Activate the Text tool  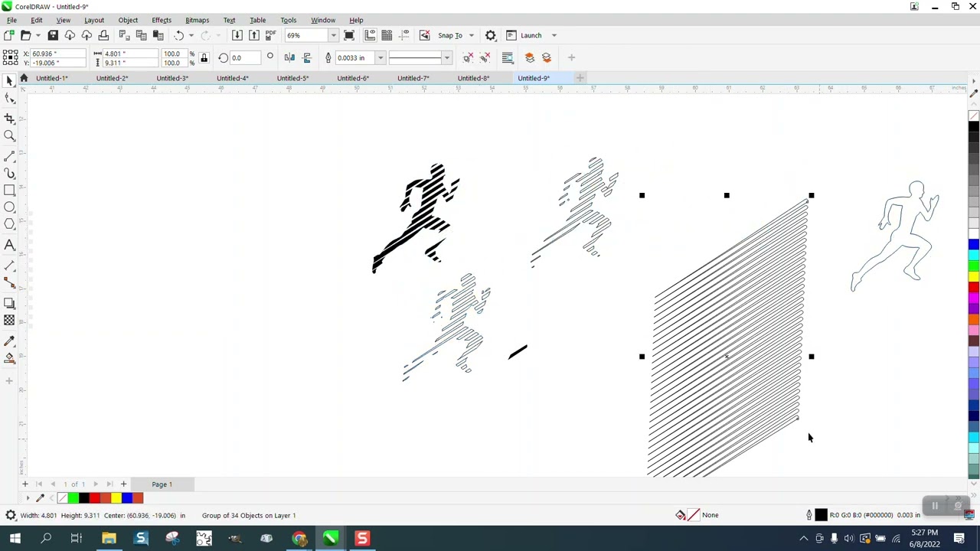tap(10, 245)
